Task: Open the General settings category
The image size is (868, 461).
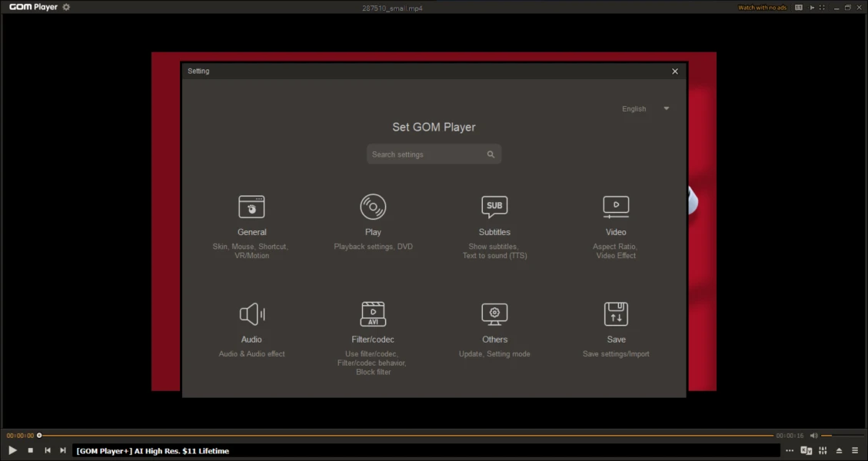Action: 251,207
